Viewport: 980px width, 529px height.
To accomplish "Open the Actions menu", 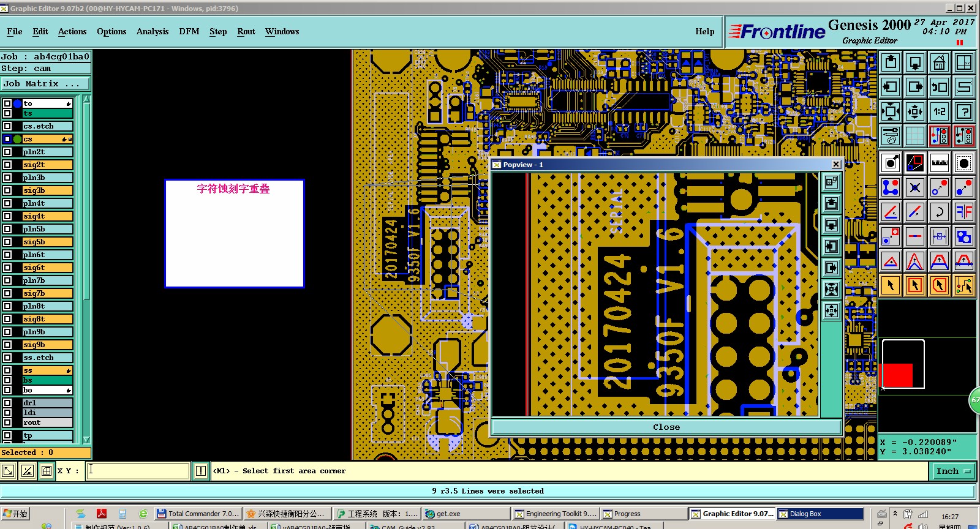I will pyautogui.click(x=72, y=31).
